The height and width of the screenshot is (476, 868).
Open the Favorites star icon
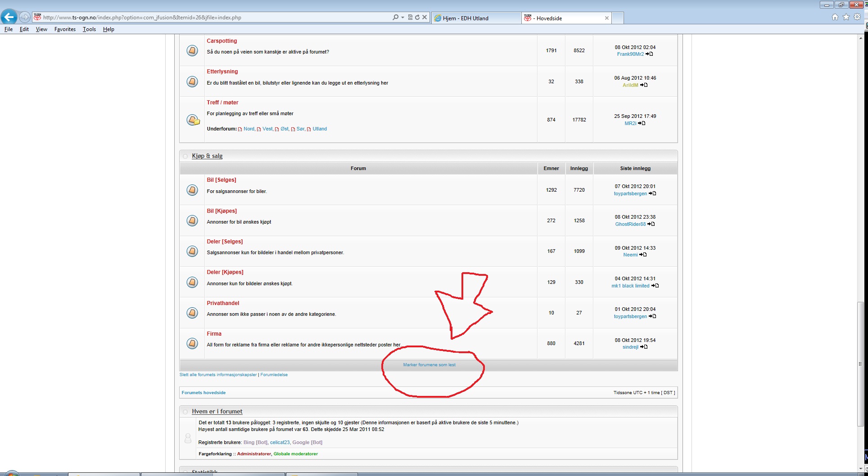tap(846, 17)
